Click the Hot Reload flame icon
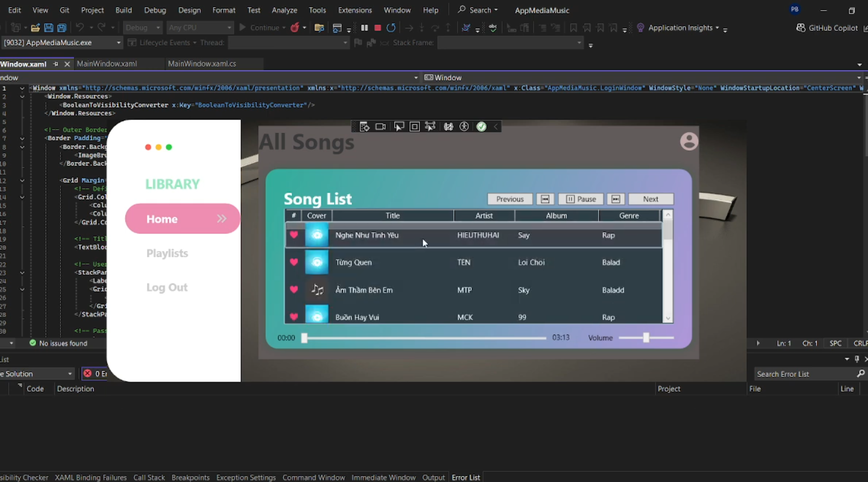This screenshot has width=868, height=482. click(294, 28)
